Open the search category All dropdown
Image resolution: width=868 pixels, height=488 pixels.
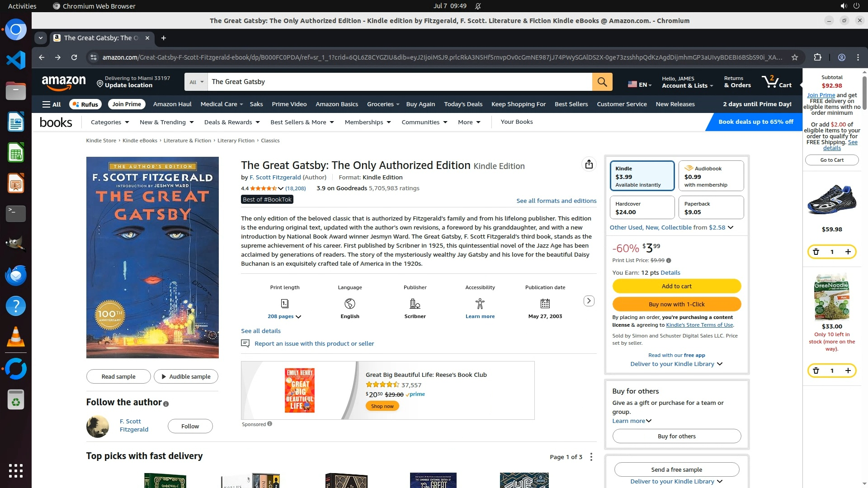pyautogui.click(x=196, y=82)
